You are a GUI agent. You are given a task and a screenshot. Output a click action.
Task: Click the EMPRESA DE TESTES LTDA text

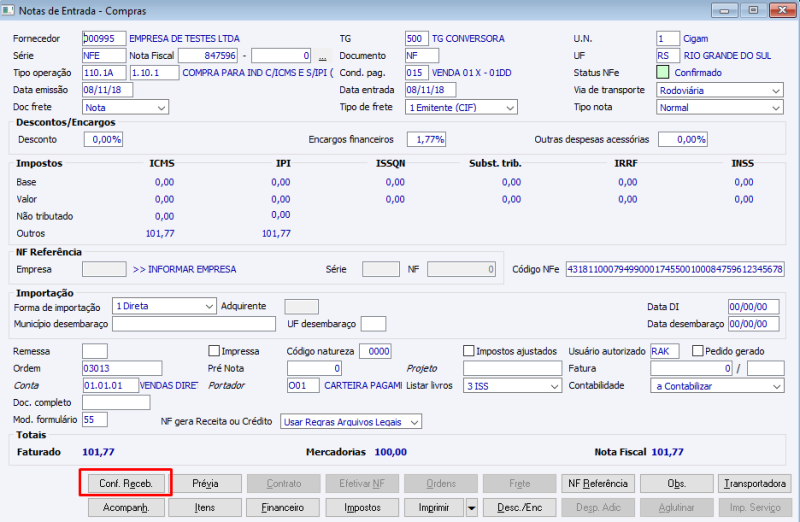coord(184,39)
